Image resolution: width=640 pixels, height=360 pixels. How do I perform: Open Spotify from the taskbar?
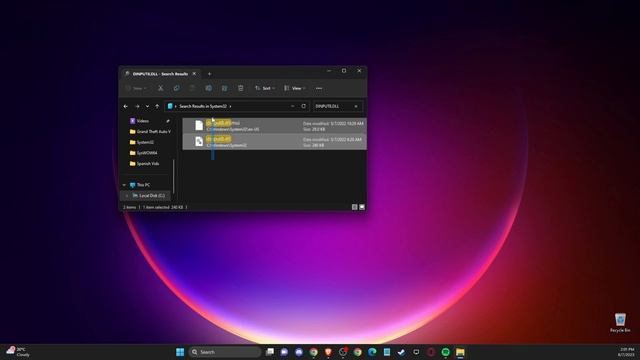pyautogui.click(x=445, y=352)
